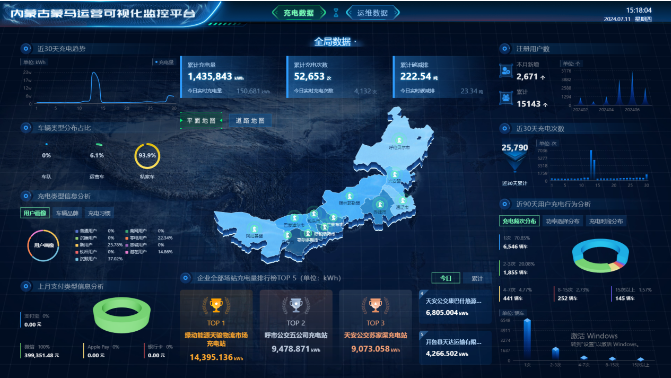Open the 累计碳减排 222.54 card
The width and height of the screenshot is (671, 378).
(442, 77)
